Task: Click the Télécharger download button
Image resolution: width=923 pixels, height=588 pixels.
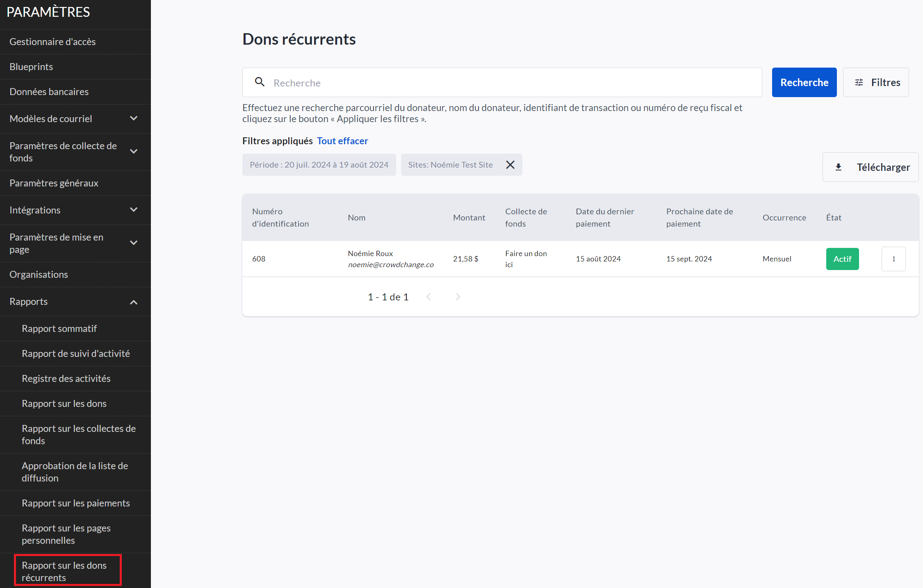Action: (870, 167)
